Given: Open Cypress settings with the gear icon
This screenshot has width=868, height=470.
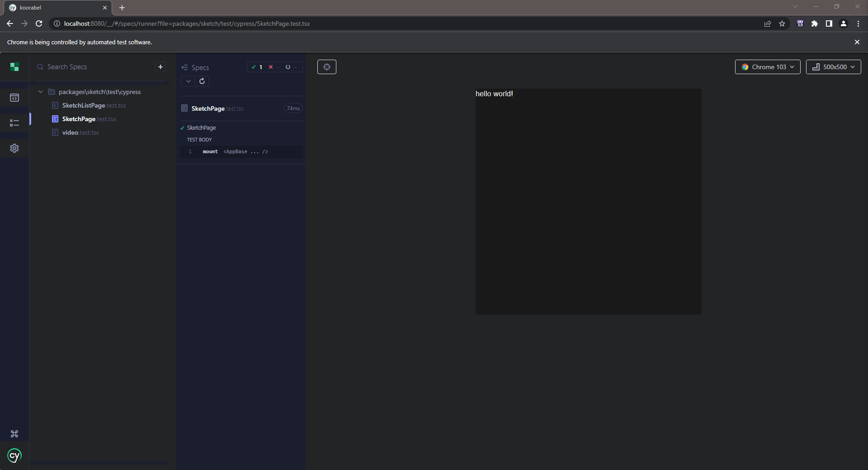Looking at the screenshot, I should click(14, 148).
